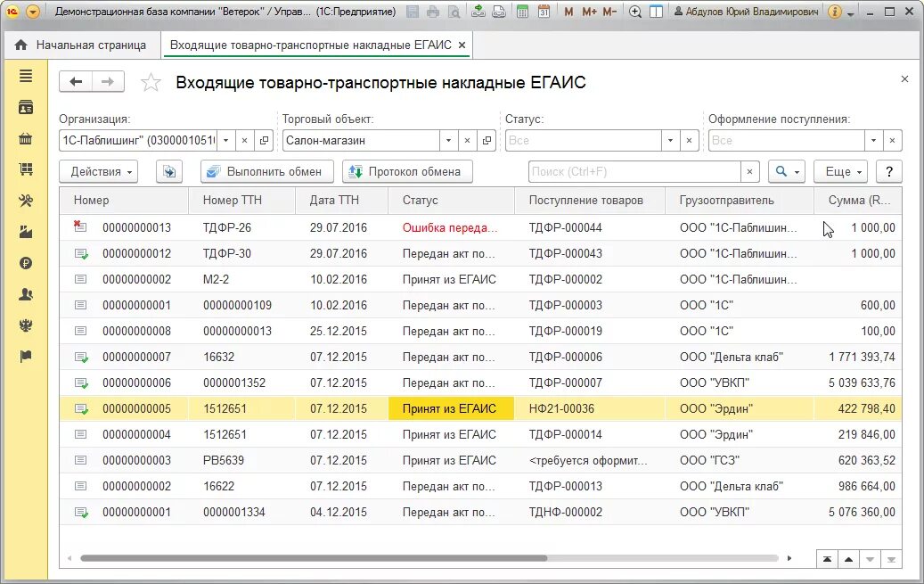The width and height of the screenshot is (924, 584).
Task: Open the search magnifier dropdown button
Action: click(787, 172)
